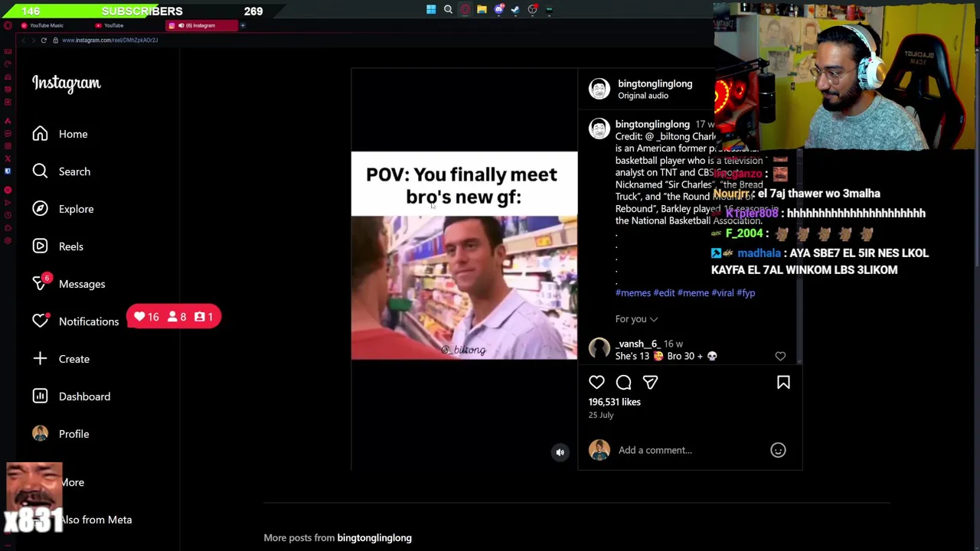This screenshot has width=980, height=551.
Task: Save the reel with bookmark icon
Action: 783,382
